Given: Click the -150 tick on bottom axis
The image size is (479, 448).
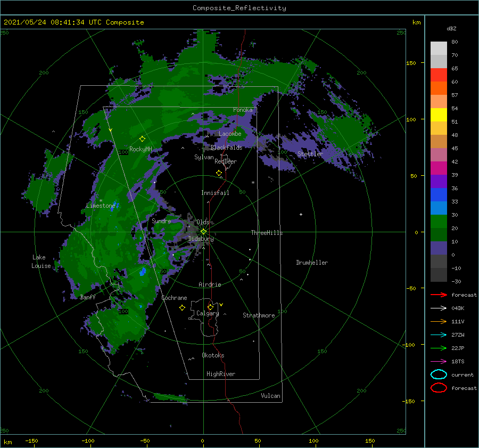Looking at the screenshot, I should pos(31,441).
